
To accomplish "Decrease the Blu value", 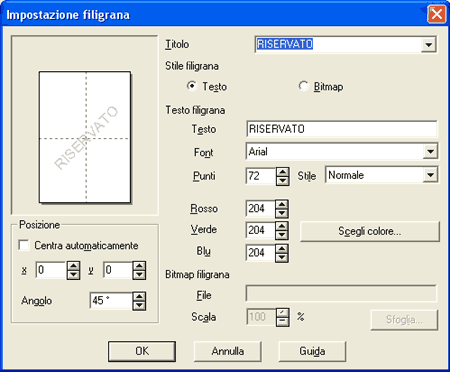I will pos(282,257).
